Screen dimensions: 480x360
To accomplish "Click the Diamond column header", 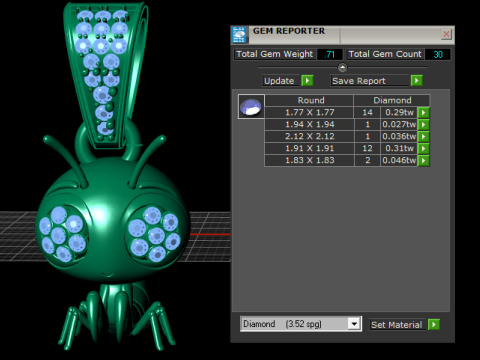I will coord(392,100).
